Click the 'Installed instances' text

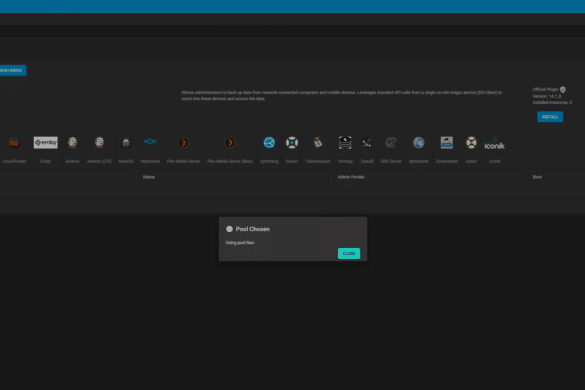pyautogui.click(x=552, y=102)
